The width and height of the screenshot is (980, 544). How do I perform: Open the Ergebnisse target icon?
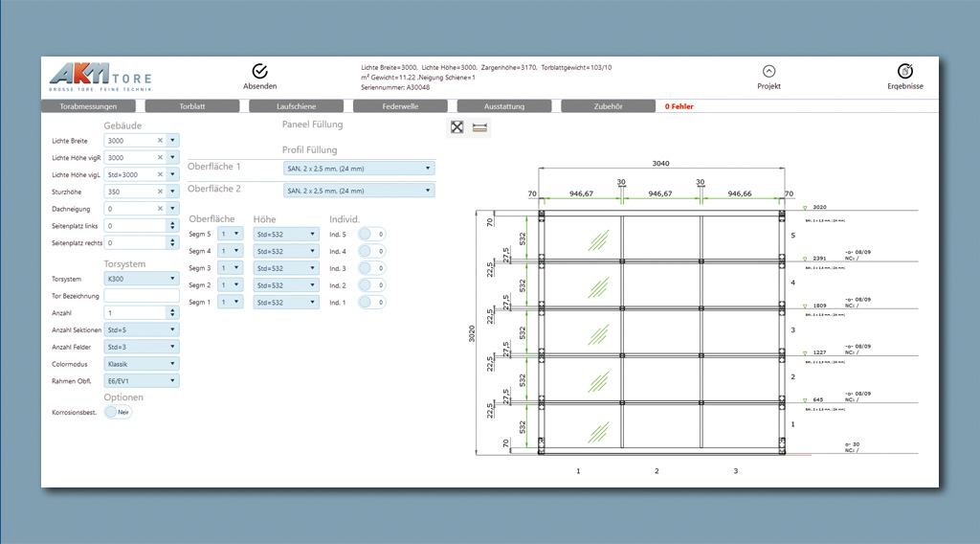[x=904, y=72]
